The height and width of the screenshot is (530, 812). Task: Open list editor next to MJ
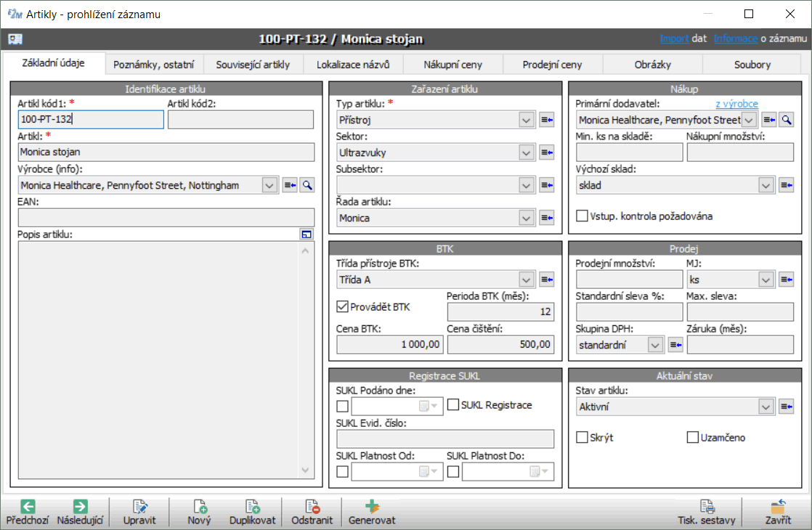[787, 280]
